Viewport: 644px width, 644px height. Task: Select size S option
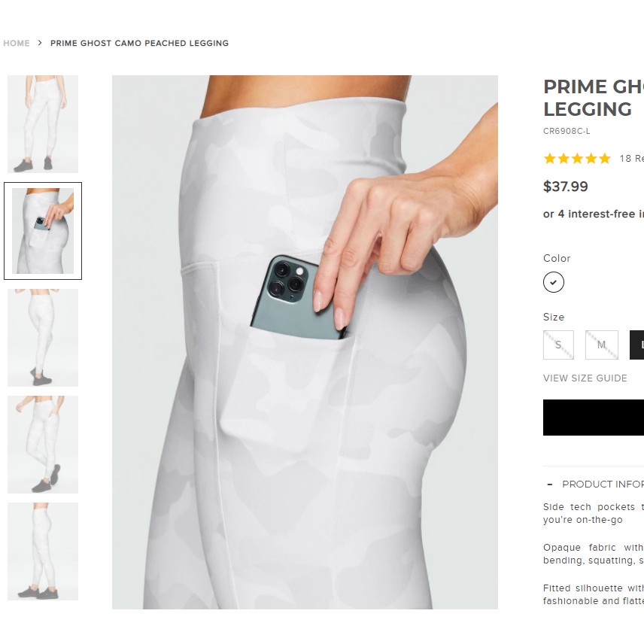point(558,345)
